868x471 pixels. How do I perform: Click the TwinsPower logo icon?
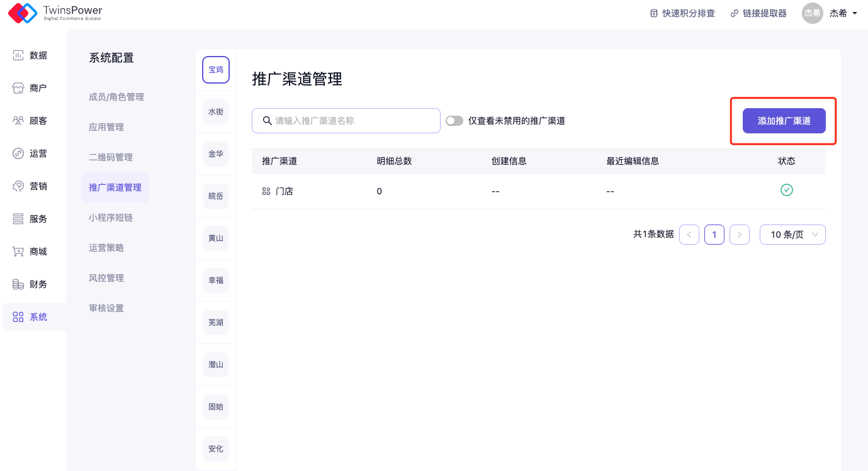(x=23, y=13)
